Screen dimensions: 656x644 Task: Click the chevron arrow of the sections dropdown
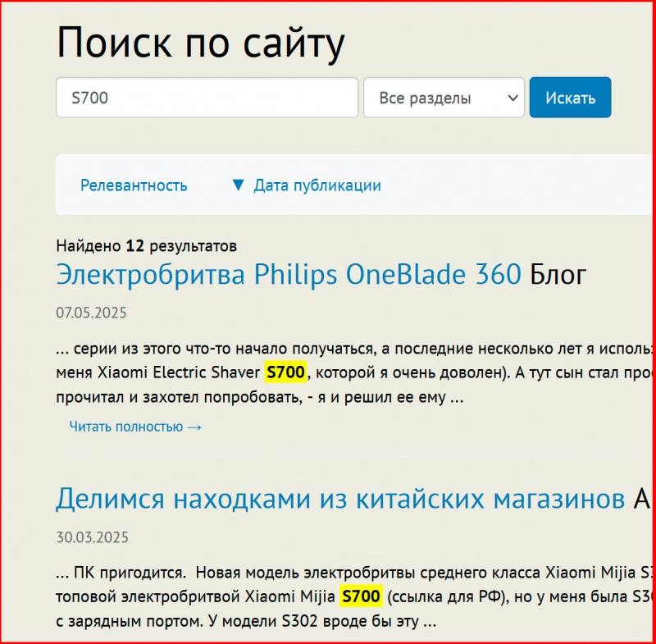513,98
